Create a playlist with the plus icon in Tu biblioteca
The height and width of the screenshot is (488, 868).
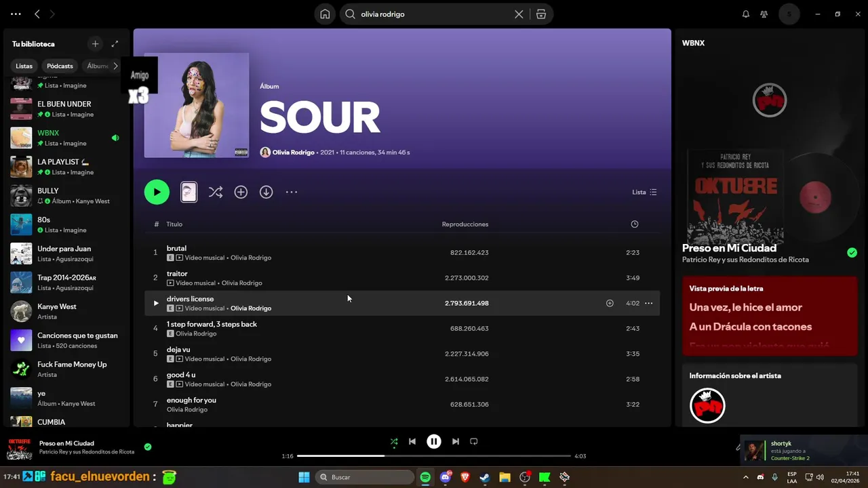[x=96, y=44]
